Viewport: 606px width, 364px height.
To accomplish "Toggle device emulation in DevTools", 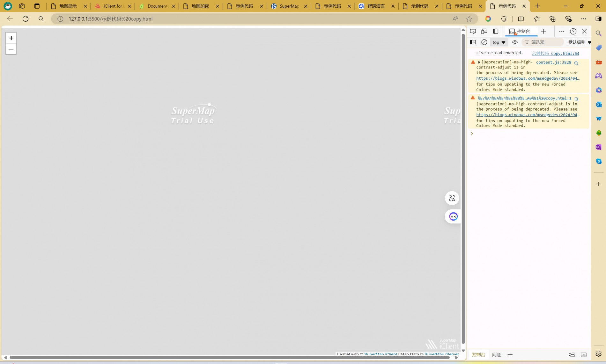I will (x=484, y=31).
